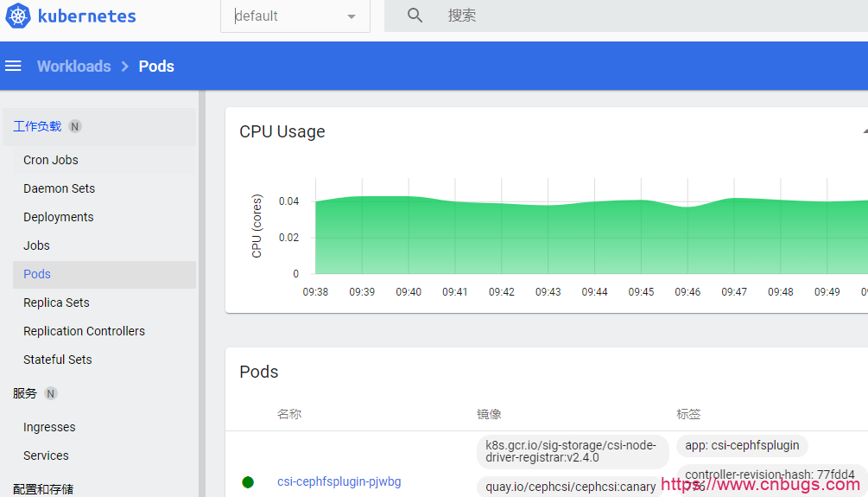Open the hamburger navigation menu
This screenshot has height=497, width=868.
tap(13, 67)
